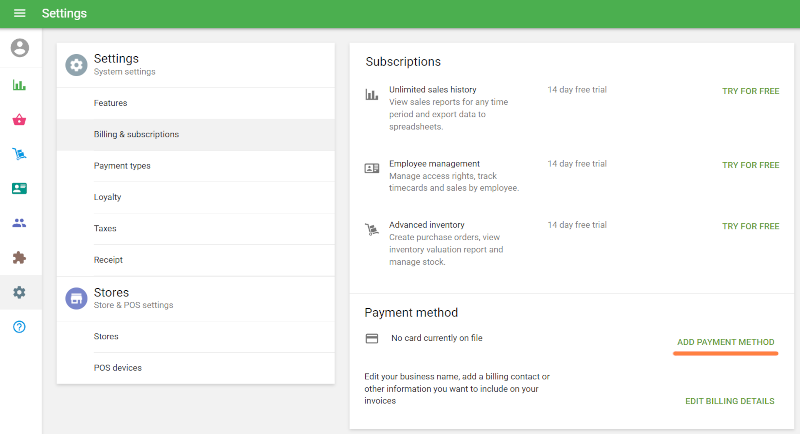Click Add Payment Method

725,342
